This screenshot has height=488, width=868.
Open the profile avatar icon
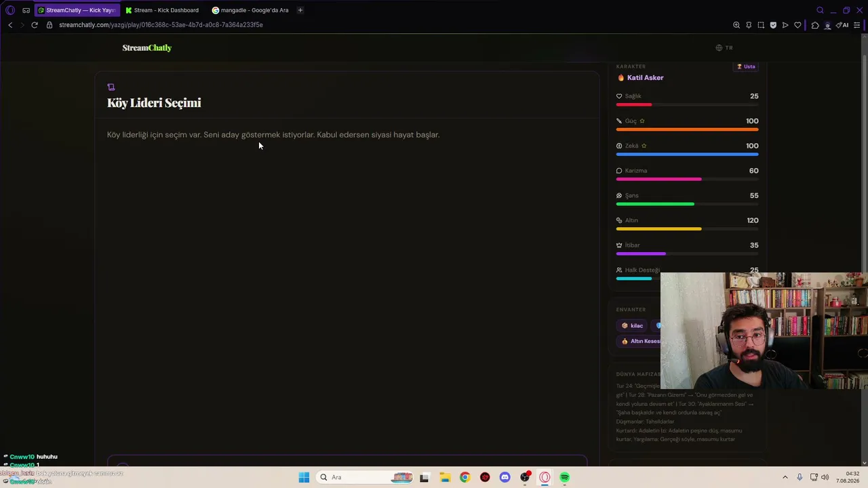(827, 25)
